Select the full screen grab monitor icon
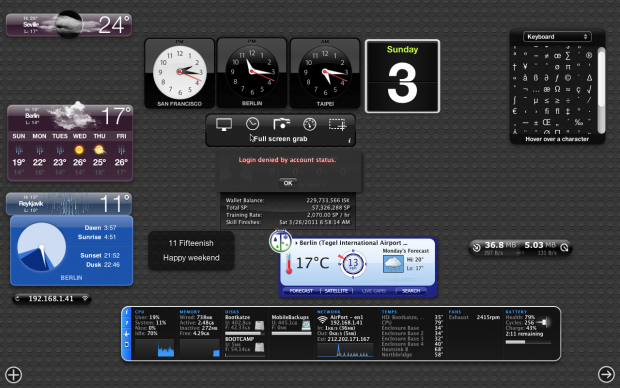The image size is (620, 388). coord(224,124)
